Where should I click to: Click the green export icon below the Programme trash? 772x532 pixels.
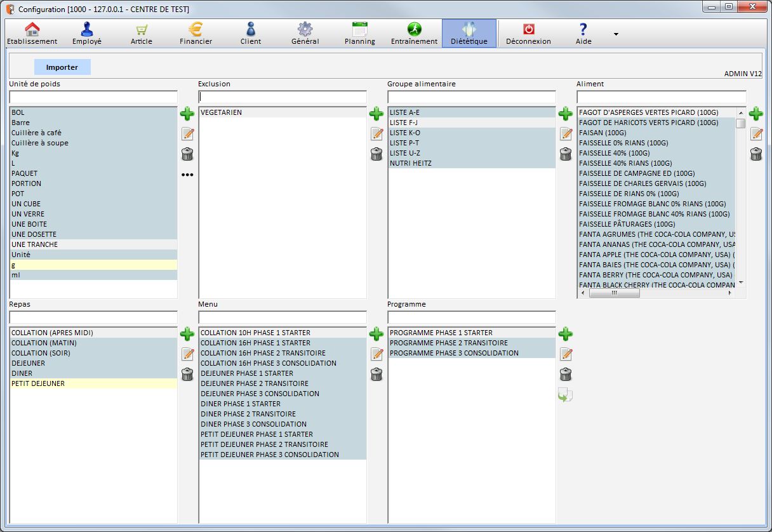(566, 395)
